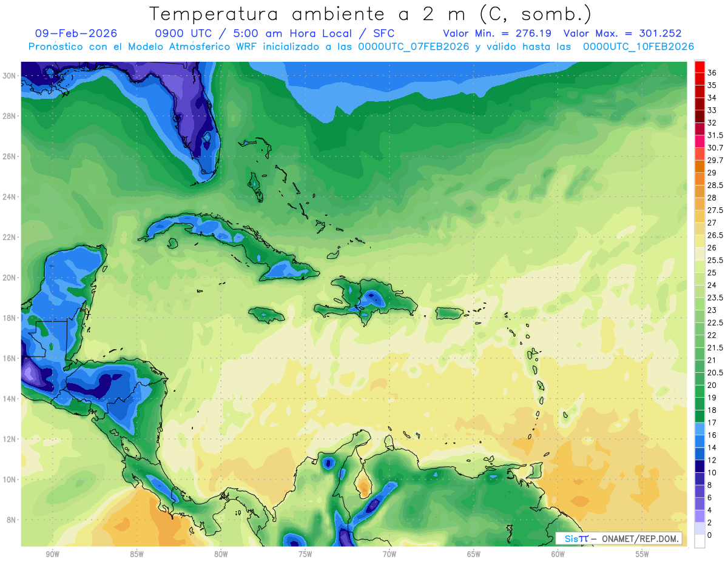
Task: Click the legend value "36"
Action: (x=712, y=73)
